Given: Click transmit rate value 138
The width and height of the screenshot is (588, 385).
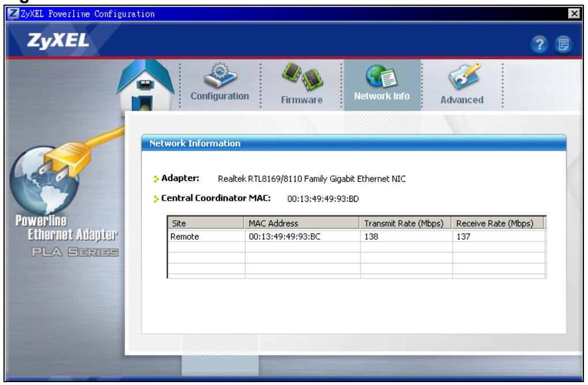Looking at the screenshot, I should tap(371, 236).
